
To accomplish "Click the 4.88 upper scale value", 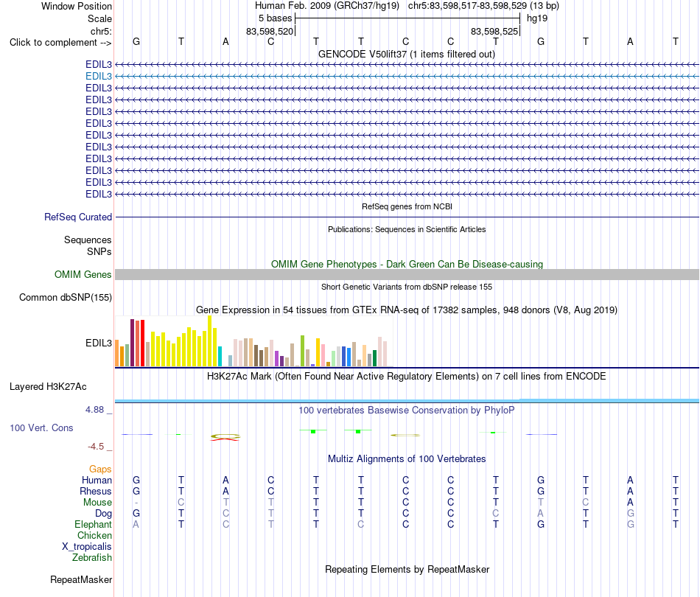I will tap(94, 410).
